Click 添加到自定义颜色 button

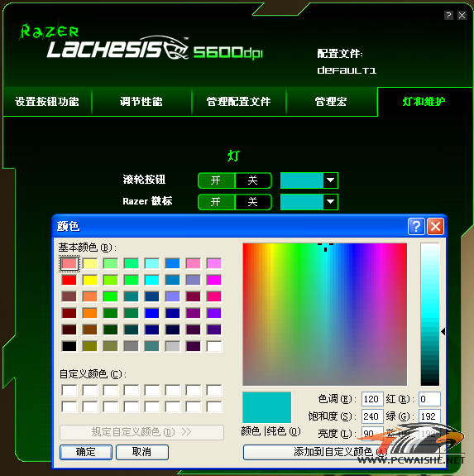click(x=341, y=452)
